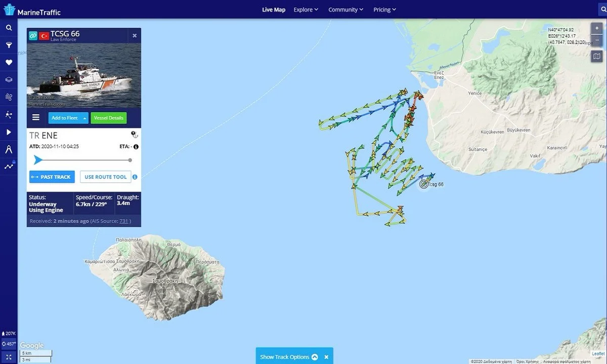The image size is (607, 364).
Task: Click the play voyage icon in sidebar
Action: tap(9, 132)
